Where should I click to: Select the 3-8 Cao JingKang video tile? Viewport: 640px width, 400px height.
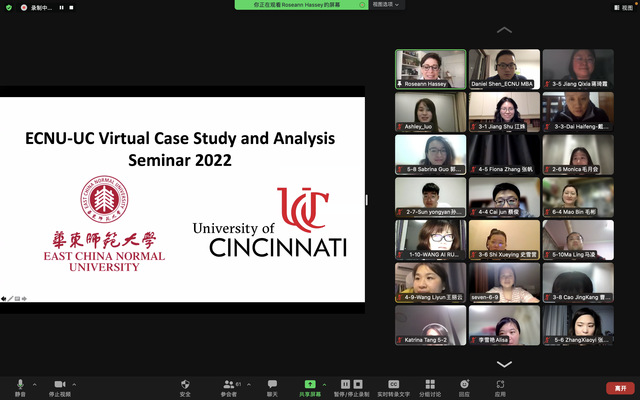578,282
